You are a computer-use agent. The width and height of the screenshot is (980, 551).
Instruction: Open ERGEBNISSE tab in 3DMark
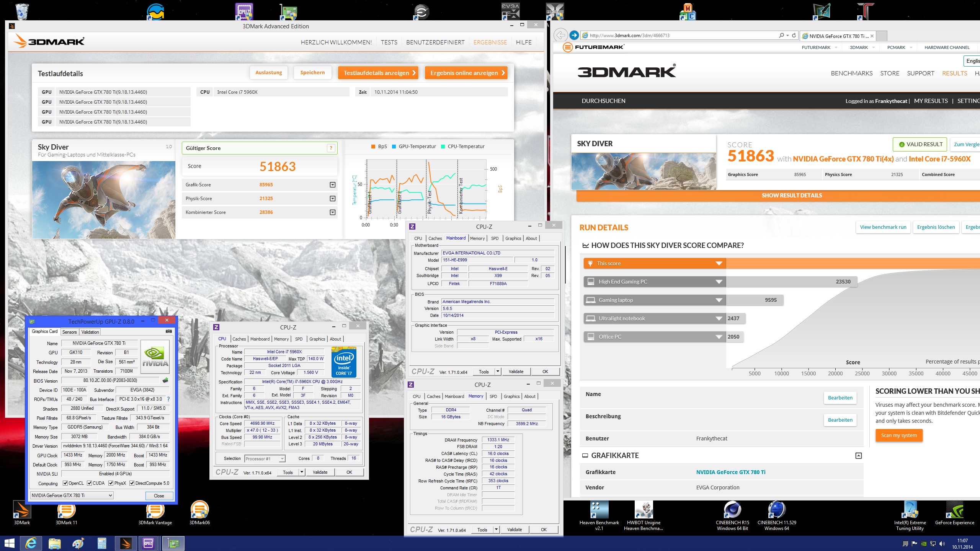coord(490,42)
